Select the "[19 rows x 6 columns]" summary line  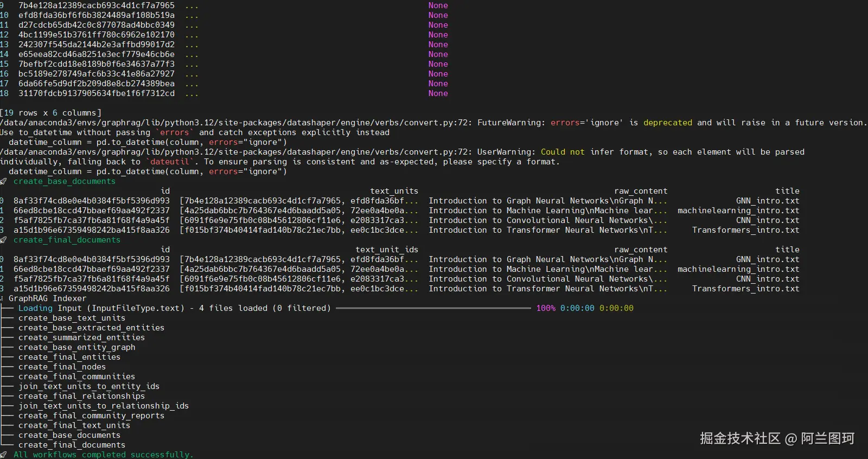coord(51,113)
